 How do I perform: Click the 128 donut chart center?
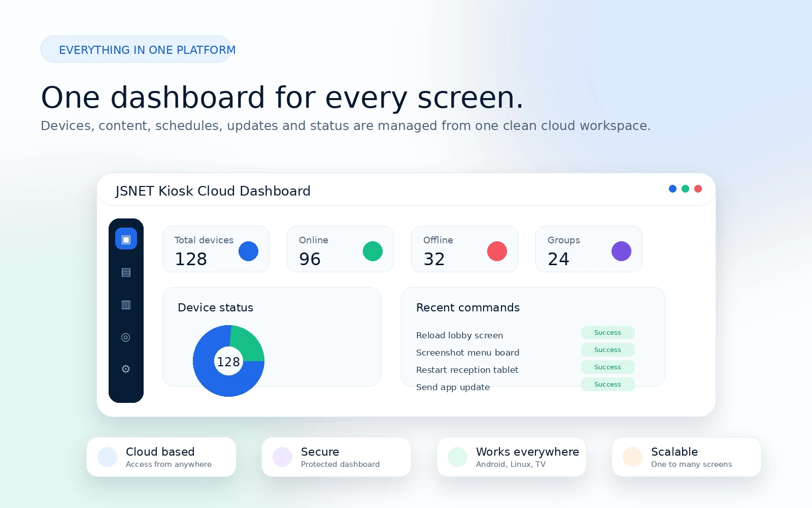click(x=228, y=361)
